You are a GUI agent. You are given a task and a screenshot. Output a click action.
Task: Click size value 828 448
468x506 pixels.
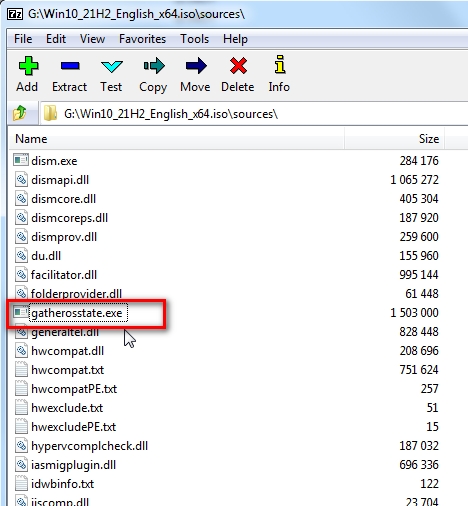pyautogui.click(x=419, y=332)
